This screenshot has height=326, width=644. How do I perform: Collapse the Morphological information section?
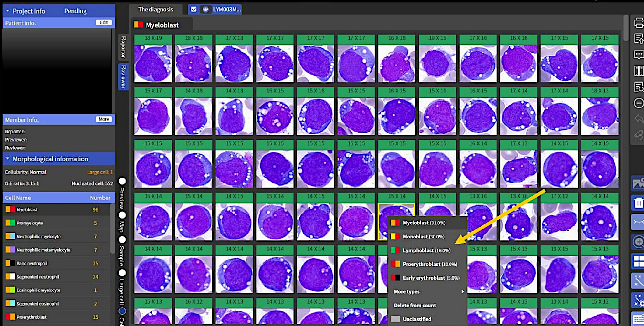click(x=7, y=159)
